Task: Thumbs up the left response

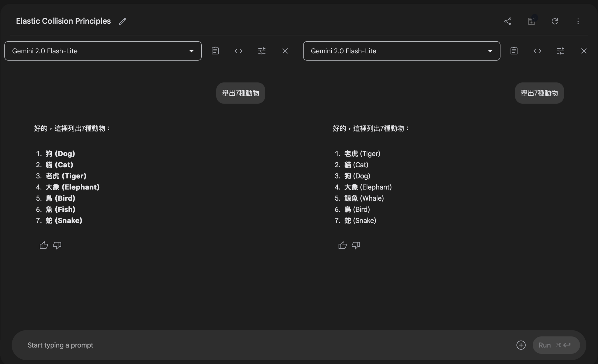Action: click(x=44, y=245)
